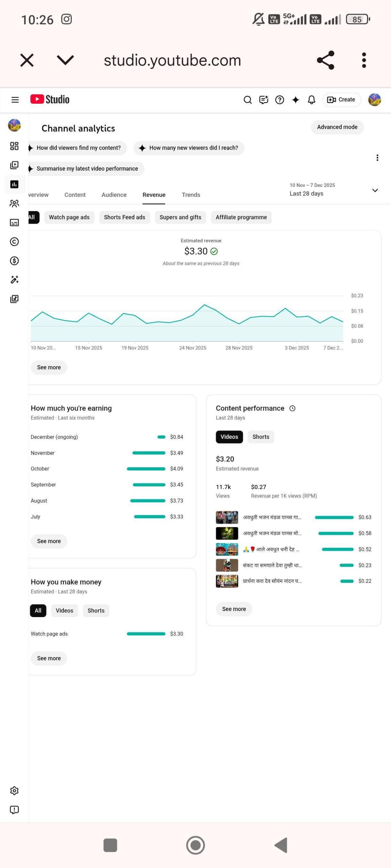Switch to the Audience tab
This screenshot has height=868, width=391.
(x=114, y=195)
